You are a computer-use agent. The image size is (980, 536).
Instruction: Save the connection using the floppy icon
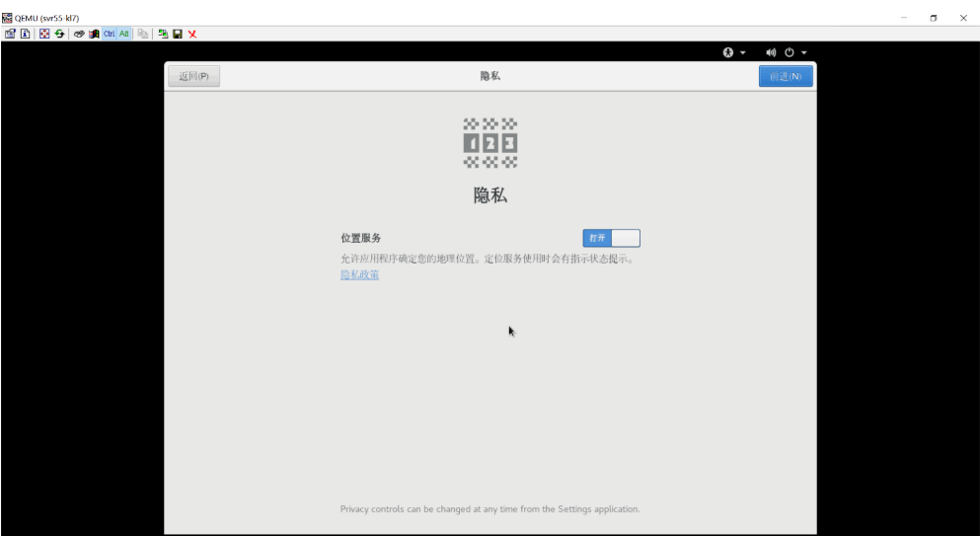tap(178, 34)
